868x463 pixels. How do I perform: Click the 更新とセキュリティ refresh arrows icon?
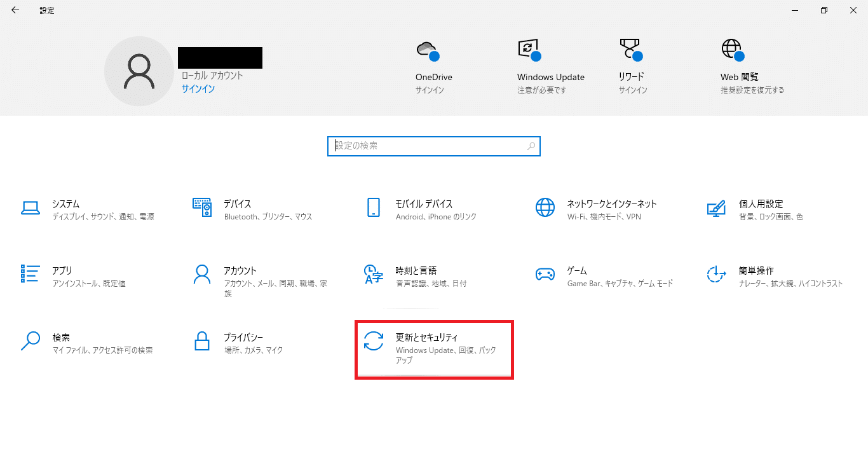(x=374, y=341)
